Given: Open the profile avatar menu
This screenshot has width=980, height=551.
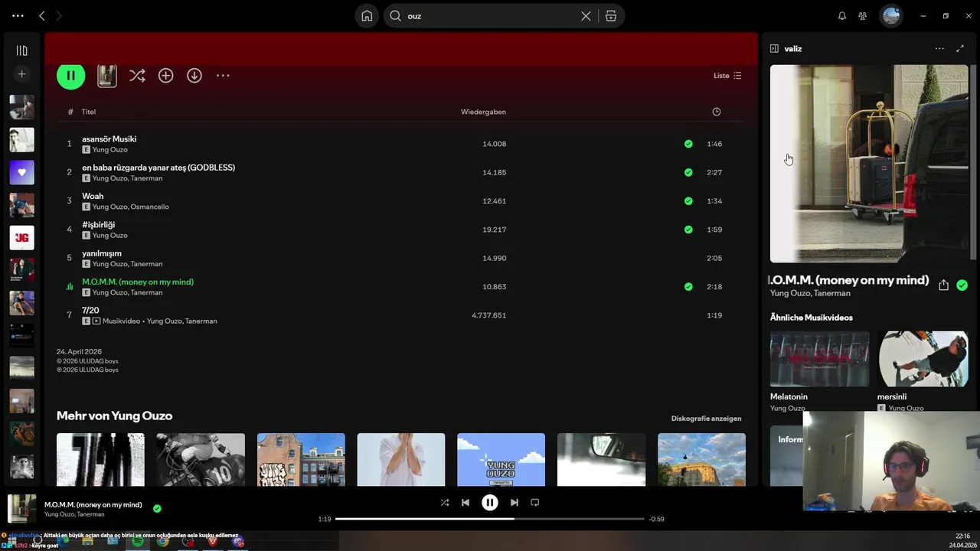Looking at the screenshot, I should pos(891,16).
